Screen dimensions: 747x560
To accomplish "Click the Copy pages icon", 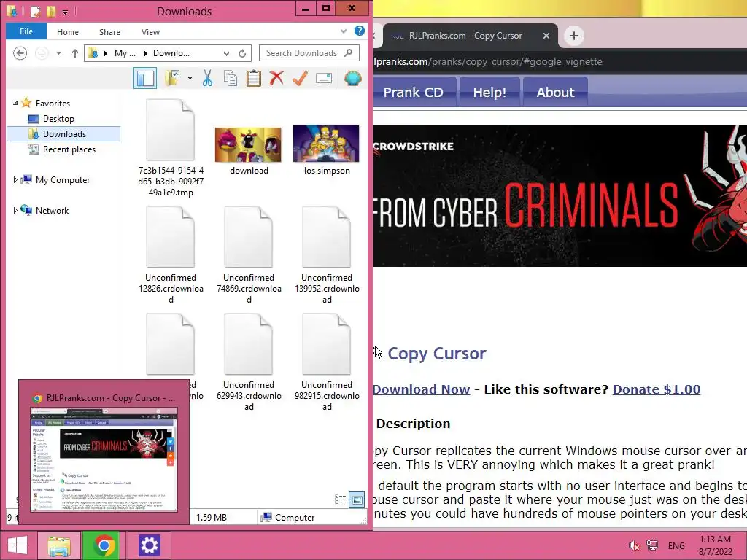I will [x=231, y=78].
